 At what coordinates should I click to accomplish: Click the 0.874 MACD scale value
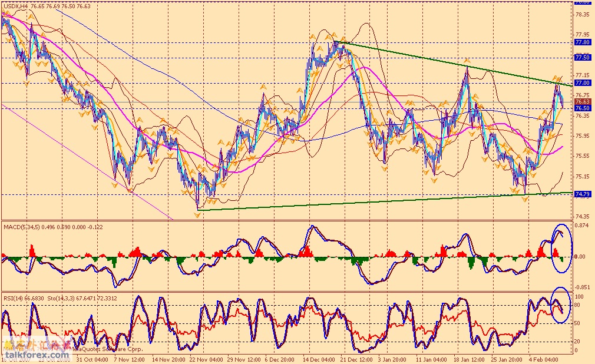583,224
